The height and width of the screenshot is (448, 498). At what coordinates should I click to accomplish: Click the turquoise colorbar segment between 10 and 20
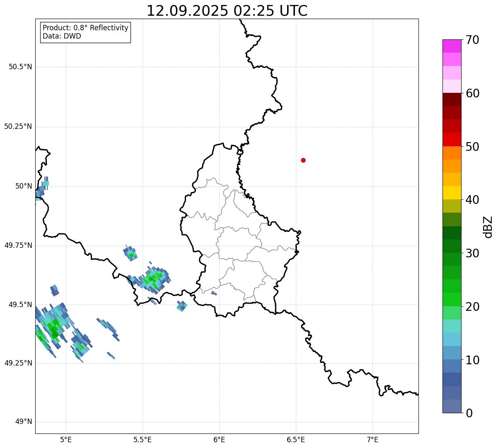tap(452, 326)
